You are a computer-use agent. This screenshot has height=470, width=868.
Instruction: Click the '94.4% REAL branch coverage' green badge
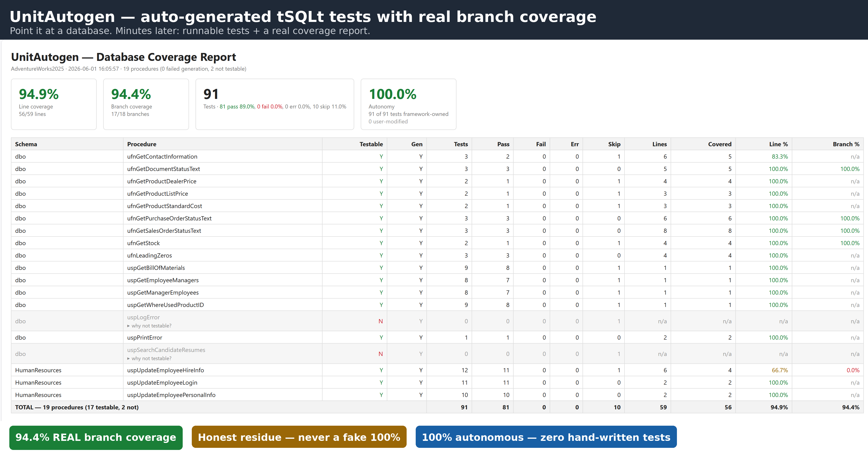coord(96,437)
